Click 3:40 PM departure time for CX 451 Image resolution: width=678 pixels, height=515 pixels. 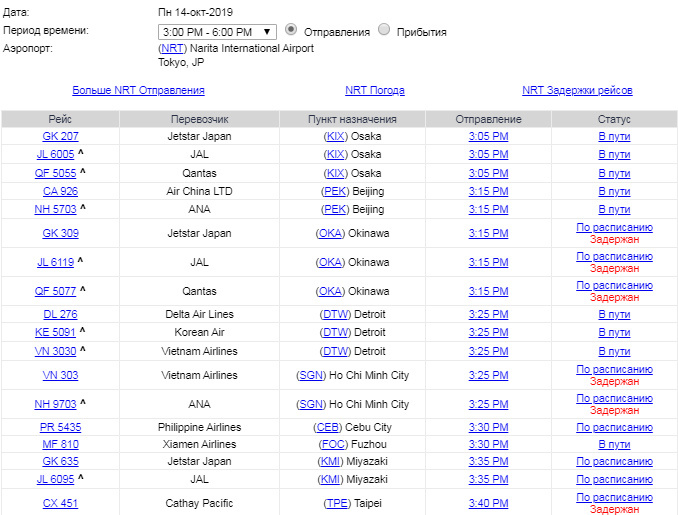489,503
